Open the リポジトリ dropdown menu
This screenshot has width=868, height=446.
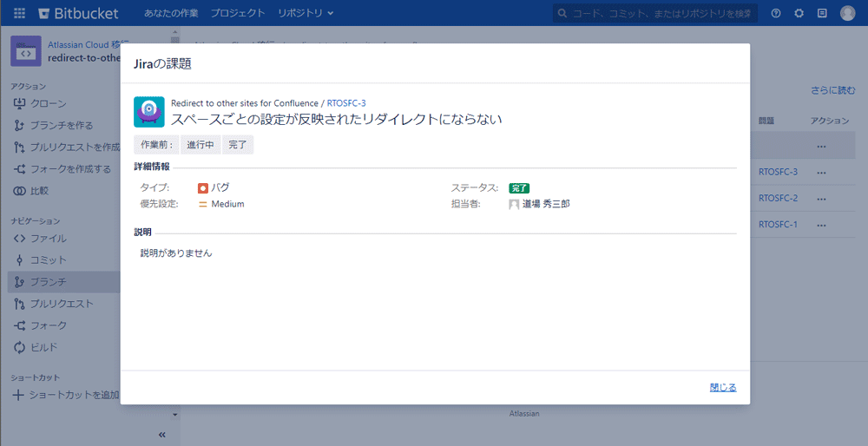point(306,13)
